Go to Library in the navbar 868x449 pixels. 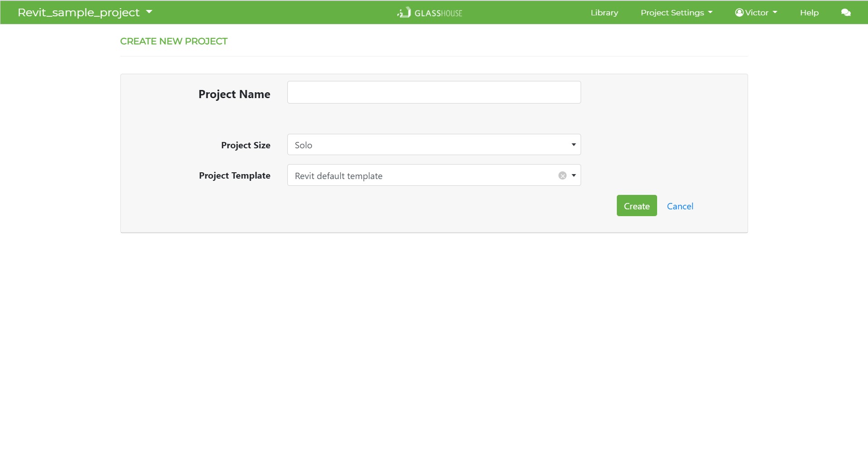coord(604,13)
